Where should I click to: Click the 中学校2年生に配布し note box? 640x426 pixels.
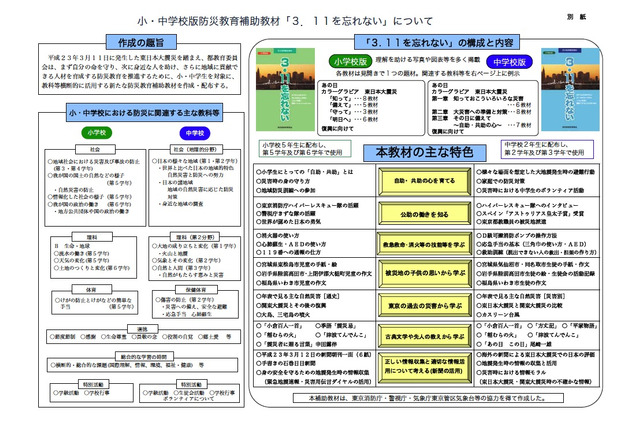[x=547, y=149]
